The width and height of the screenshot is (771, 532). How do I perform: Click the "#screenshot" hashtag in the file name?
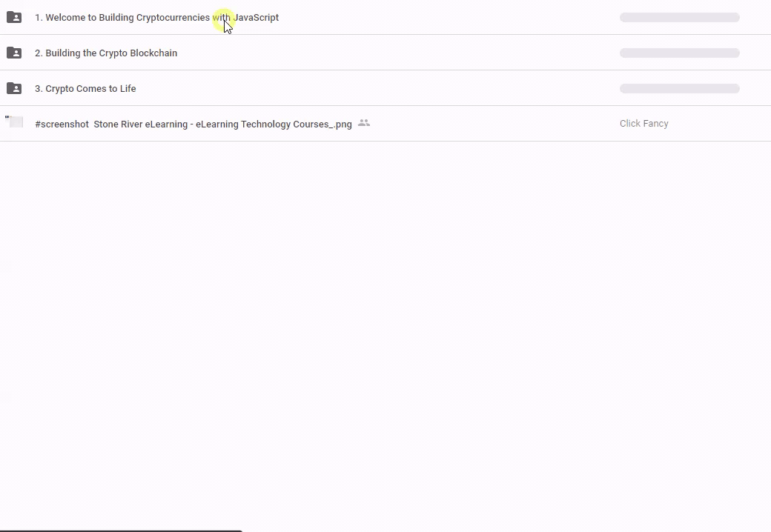pyautogui.click(x=62, y=124)
